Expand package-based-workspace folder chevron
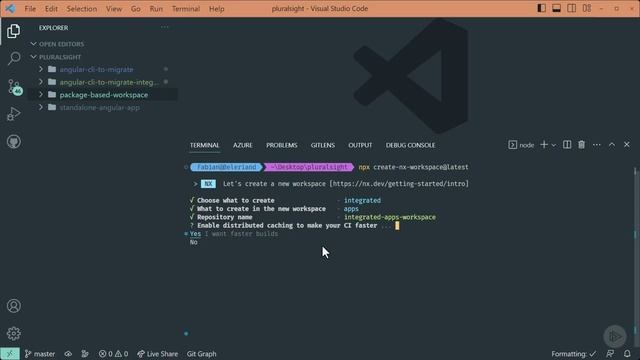The height and width of the screenshot is (360, 640). (41, 95)
